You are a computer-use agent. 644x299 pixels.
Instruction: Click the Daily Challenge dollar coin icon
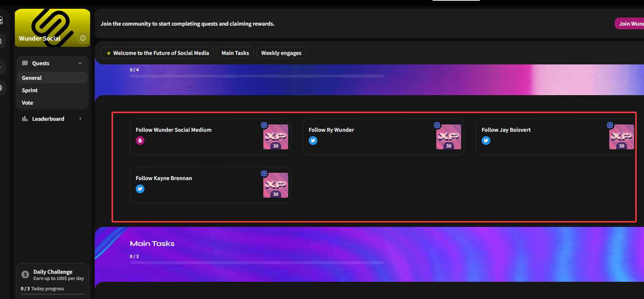coord(25,274)
